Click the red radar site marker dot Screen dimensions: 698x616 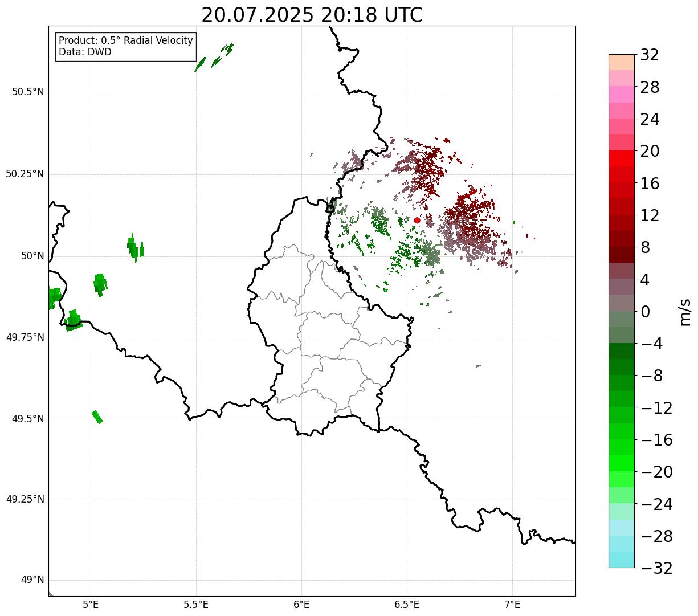pos(417,220)
